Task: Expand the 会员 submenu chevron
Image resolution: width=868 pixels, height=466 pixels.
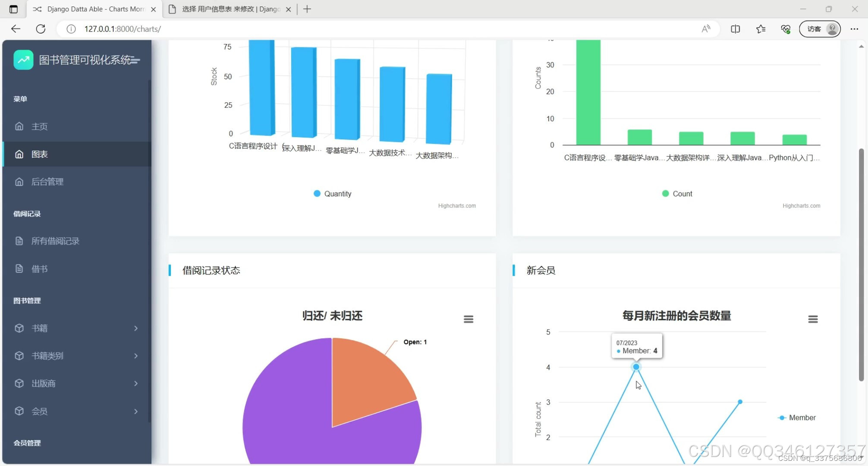Action: (135, 411)
